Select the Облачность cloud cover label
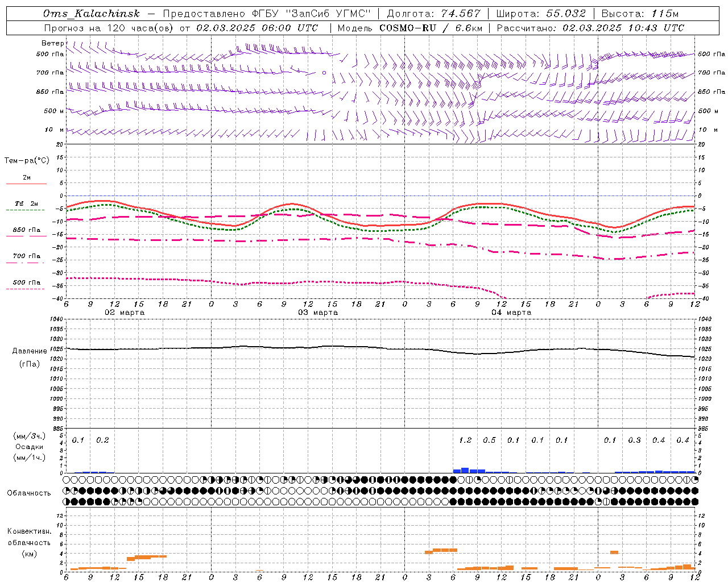Viewport: 728px width, 582px height. pyautogui.click(x=29, y=493)
